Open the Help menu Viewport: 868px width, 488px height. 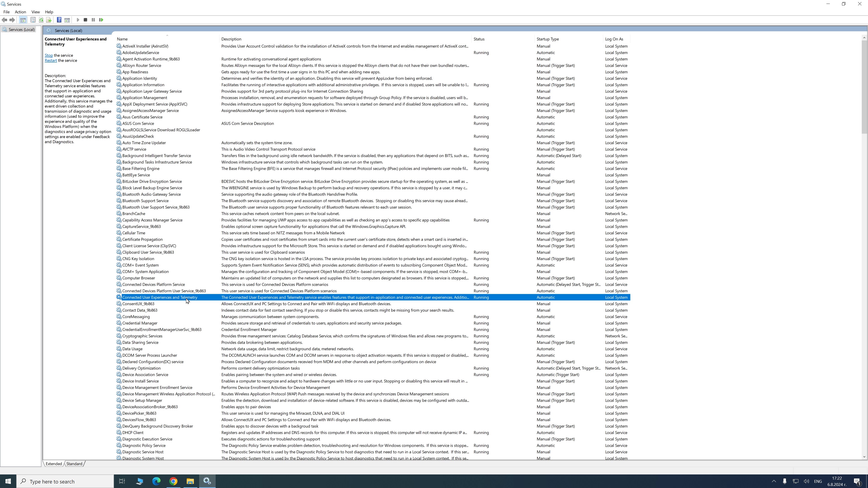tap(49, 12)
